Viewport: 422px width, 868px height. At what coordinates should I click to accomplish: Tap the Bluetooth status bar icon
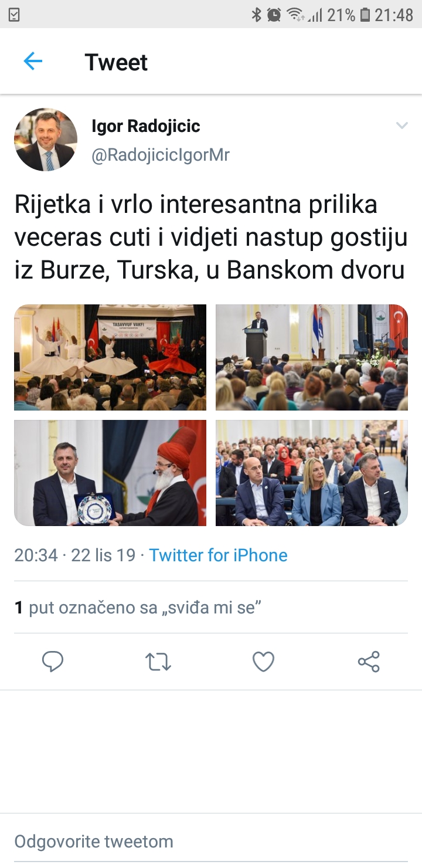coord(256,15)
